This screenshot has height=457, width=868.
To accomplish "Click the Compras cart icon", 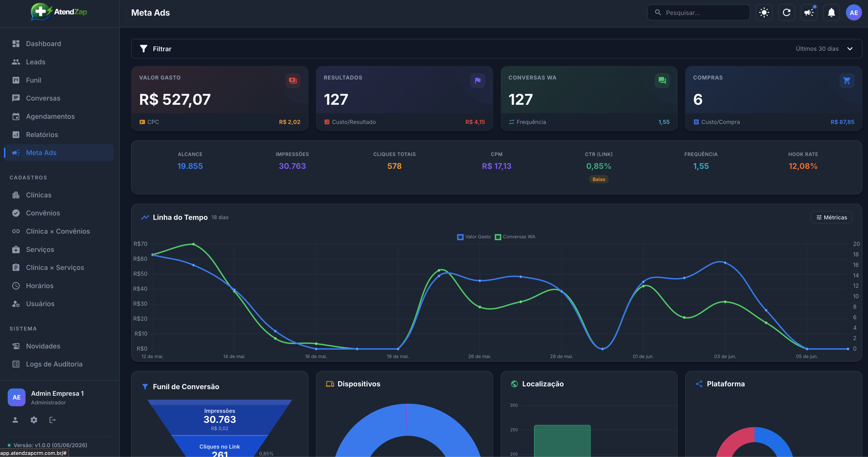I will tap(847, 80).
